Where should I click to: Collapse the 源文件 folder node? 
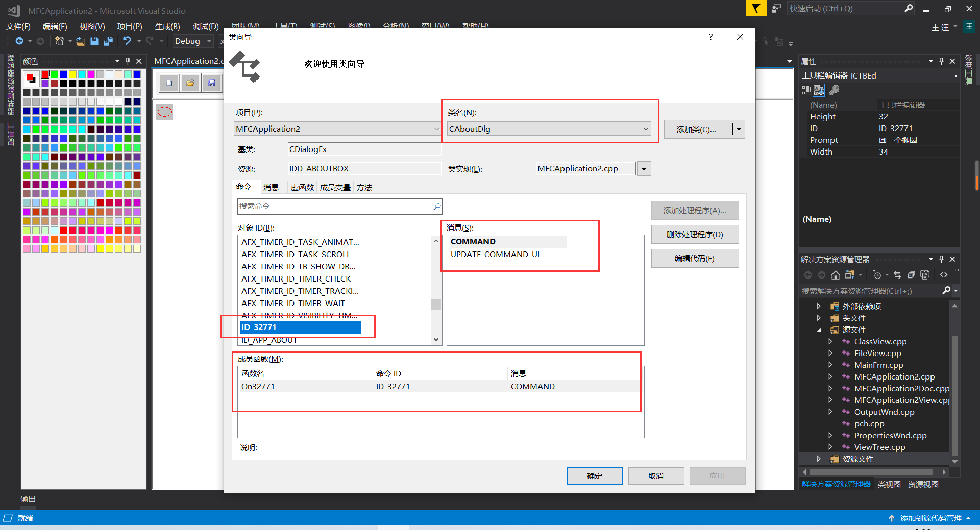coord(819,330)
